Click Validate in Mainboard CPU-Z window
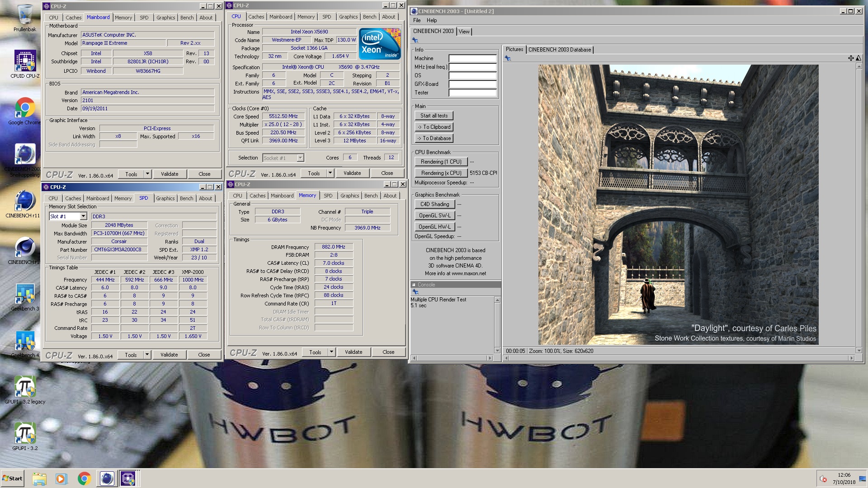868x488 pixels. [170, 174]
